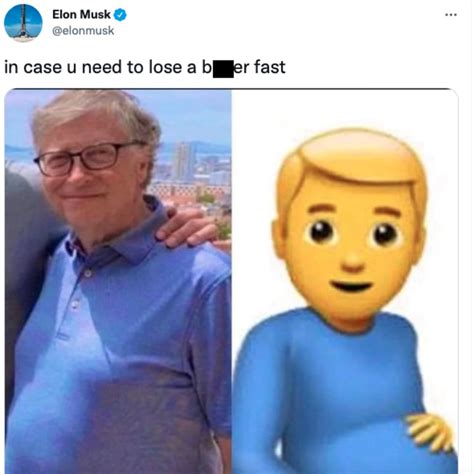This screenshot has width=474, height=474.
Task: Click the word "fast" in the tweet
Action: [x=270, y=67]
